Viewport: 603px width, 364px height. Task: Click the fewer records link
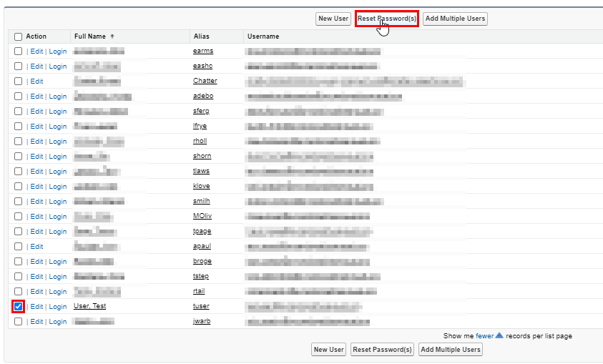[484, 336]
